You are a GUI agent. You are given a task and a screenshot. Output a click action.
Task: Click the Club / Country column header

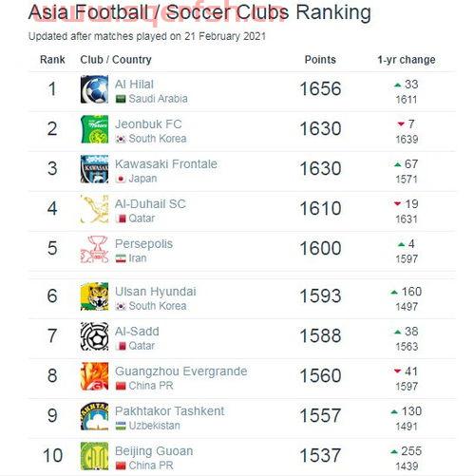coord(116,60)
